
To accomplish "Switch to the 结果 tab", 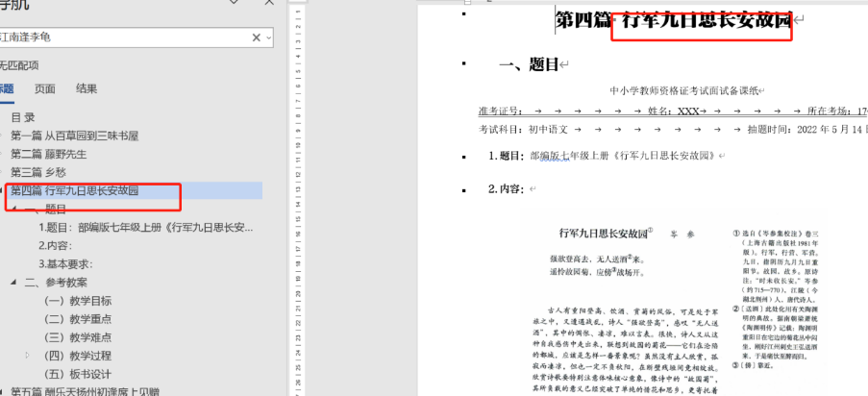I will tap(87, 88).
